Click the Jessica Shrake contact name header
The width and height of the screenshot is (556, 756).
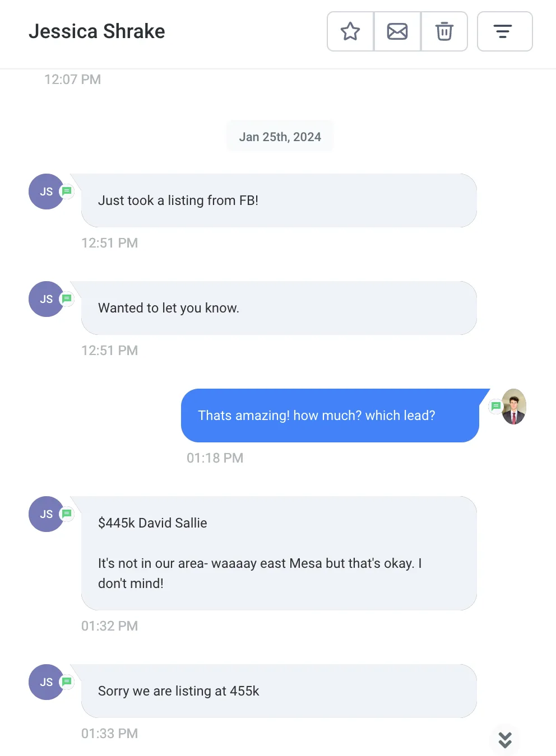(x=97, y=31)
